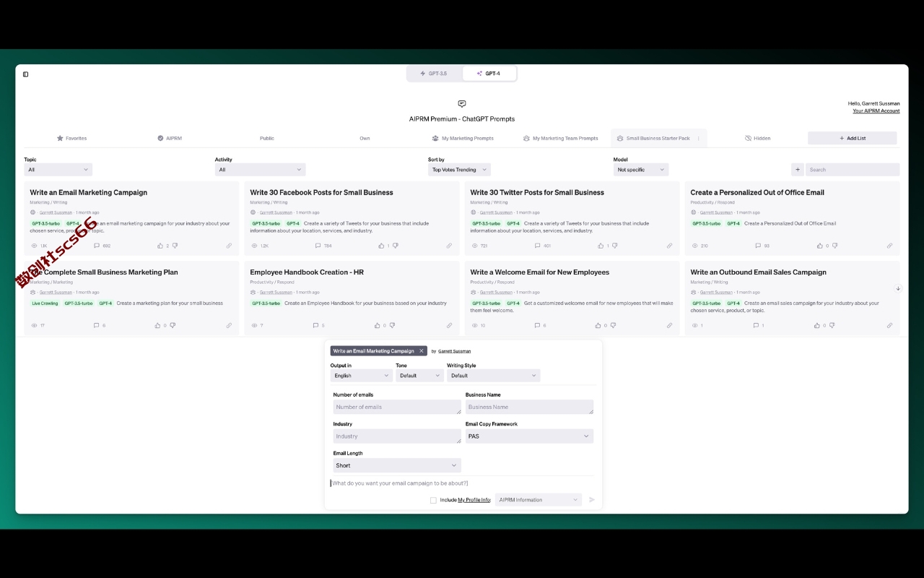Open the Activity dropdown
Viewport: 924px width, 578px height.
pos(260,170)
